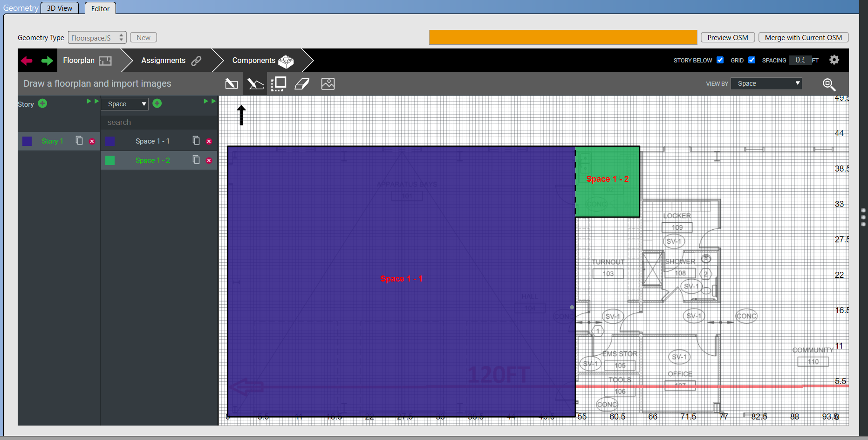Choose the Fill selection tool
This screenshot has height=440, width=868.
pyautogui.click(x=279, y=84)
